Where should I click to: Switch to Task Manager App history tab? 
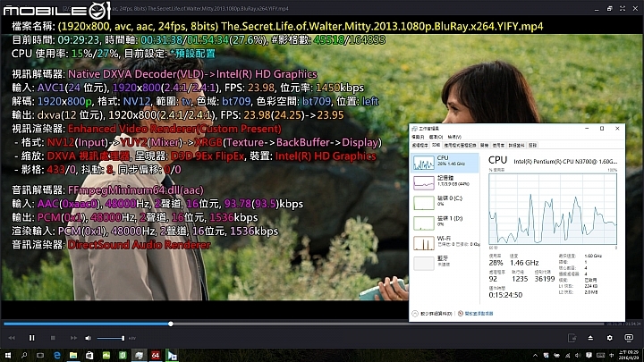(460, 146)
